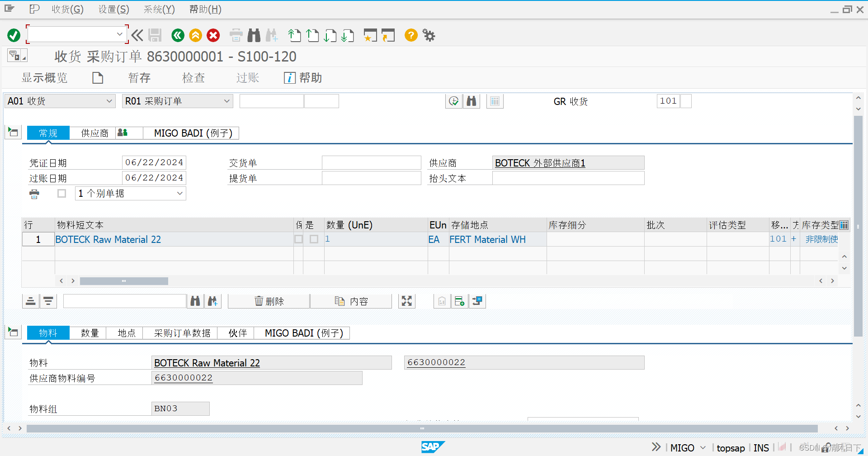The width and height of the screenshot is (868, 456).
Task: Click the 凭证日期 document date field
Action: click(154, 163)
